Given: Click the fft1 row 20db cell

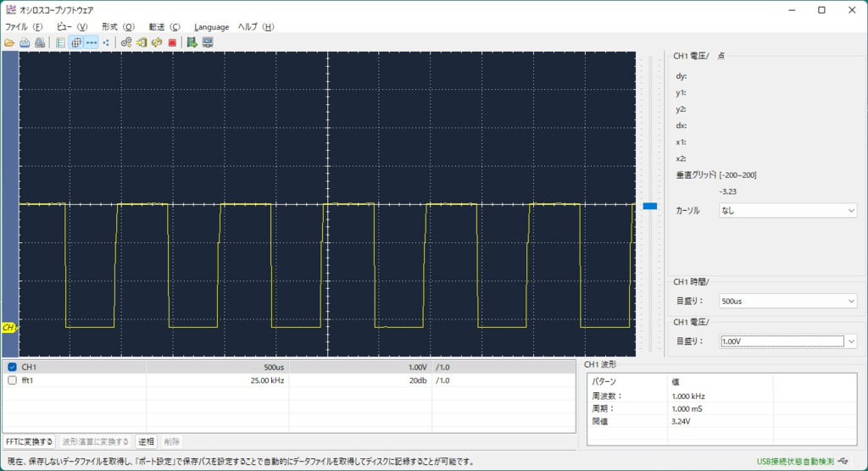Looking at the screenshot, I should tap(360, 380).
